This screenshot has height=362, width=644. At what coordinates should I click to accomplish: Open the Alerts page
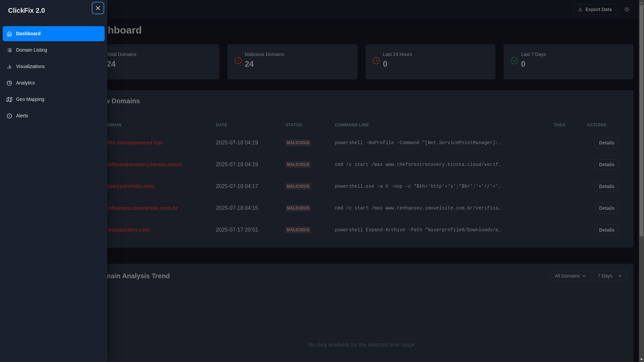[54, 116]
